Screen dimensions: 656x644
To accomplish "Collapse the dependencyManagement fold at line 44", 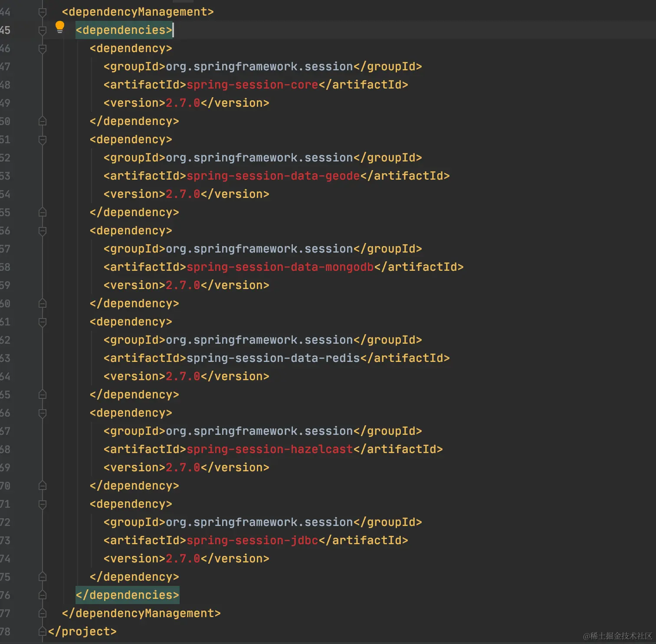I will (43, 12).
